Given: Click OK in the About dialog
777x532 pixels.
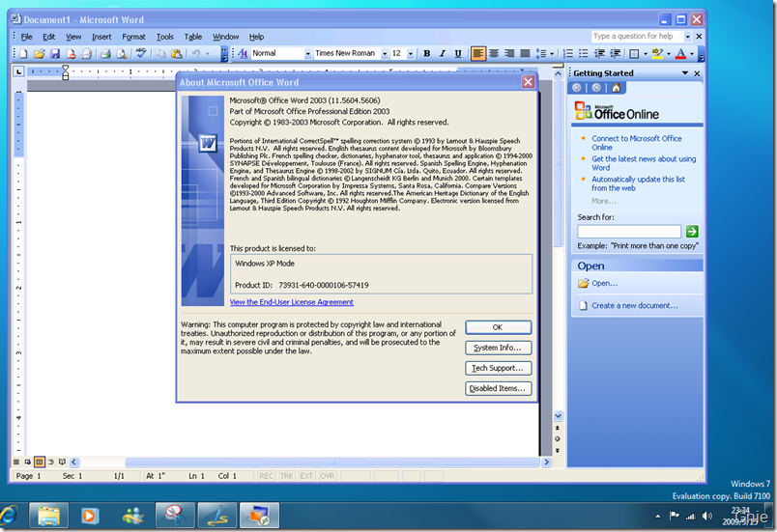Looking at the screenshot, I should [x=498, y=327].
